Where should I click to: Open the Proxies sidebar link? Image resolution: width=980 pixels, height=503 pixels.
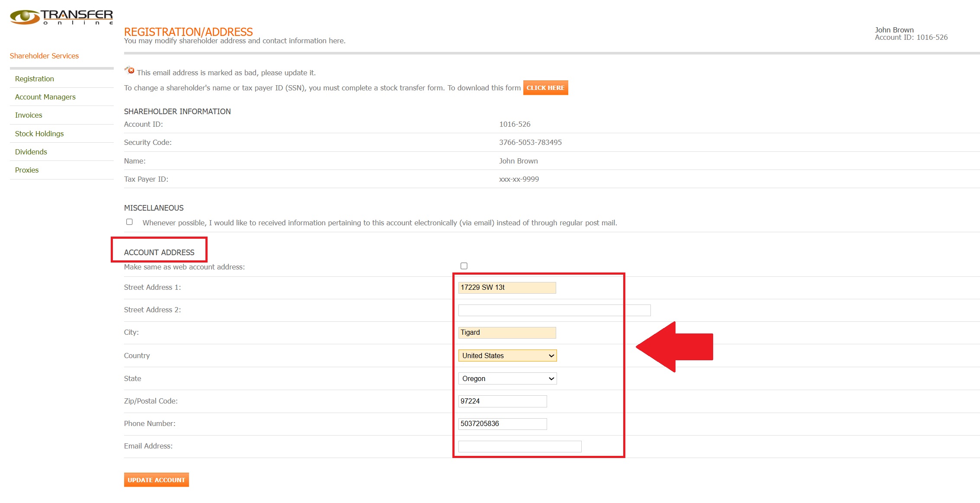click(x=27, y=170)
